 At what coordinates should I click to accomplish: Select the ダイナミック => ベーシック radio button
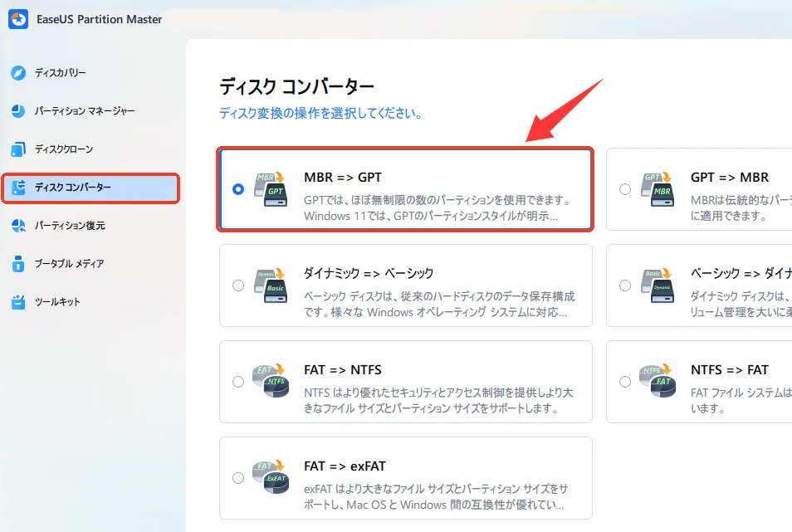238,286
